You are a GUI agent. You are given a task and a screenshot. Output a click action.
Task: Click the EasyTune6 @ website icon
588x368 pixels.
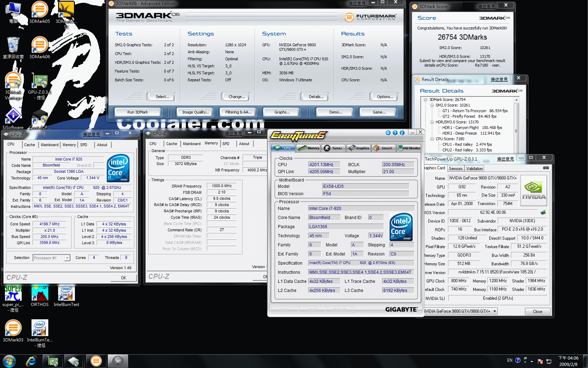click(x=388, y=133)
